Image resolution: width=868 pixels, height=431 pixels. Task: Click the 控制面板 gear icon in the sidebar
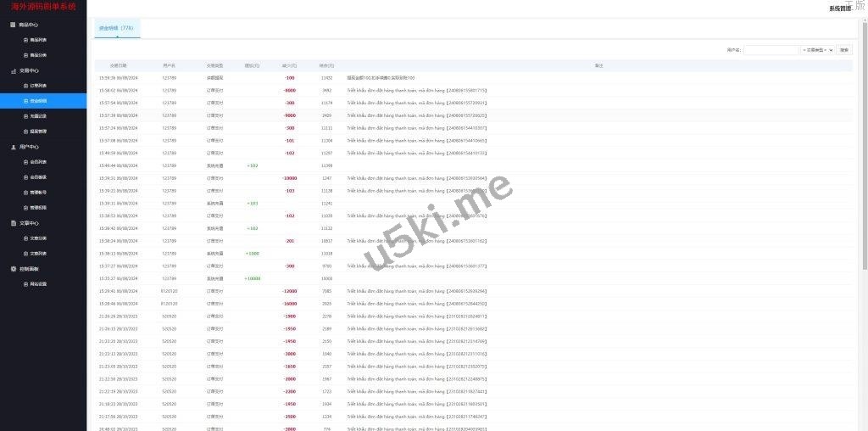[x=13, y=269]
